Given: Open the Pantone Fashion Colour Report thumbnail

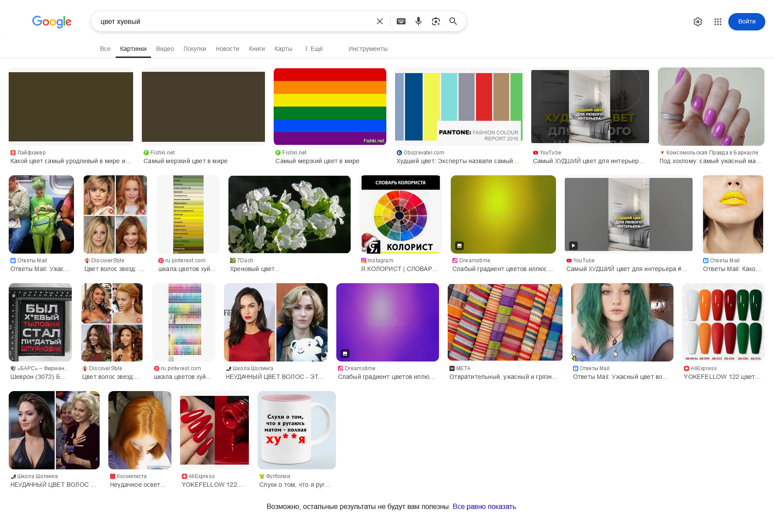Looking at the screenshot, I should pyautogui.click(x=459, y=107).
